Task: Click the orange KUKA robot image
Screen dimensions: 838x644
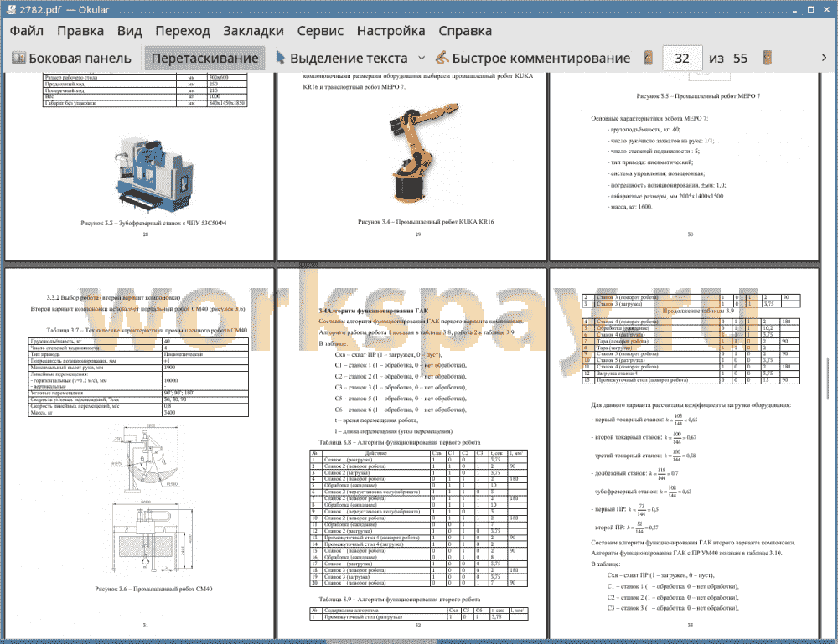Action: (422, 152)
